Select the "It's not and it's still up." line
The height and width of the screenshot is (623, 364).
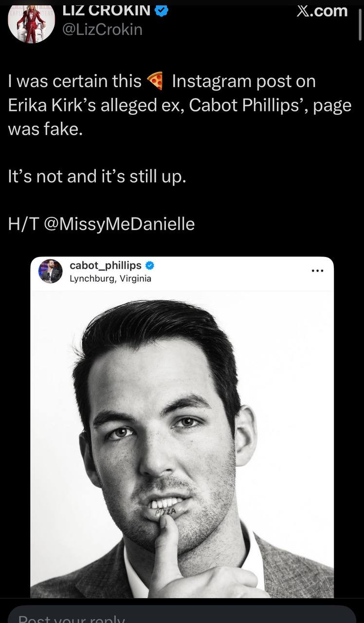[97, 176]
